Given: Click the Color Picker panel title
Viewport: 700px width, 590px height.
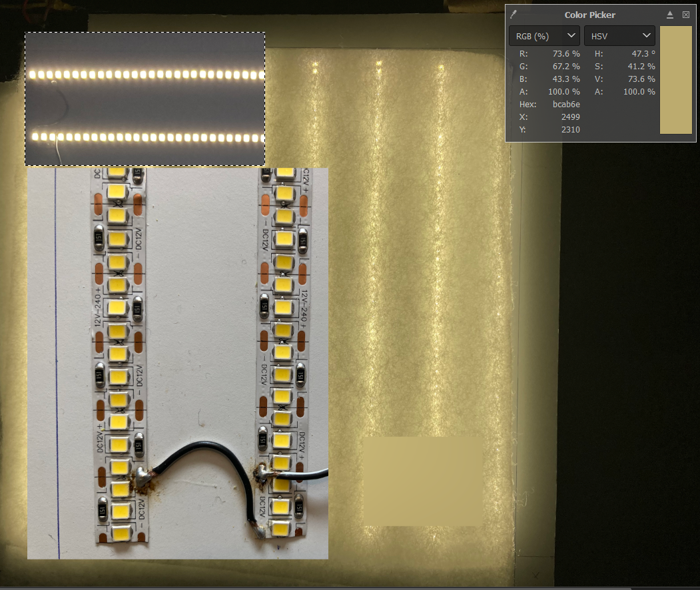Looking at the screenshot, I should (589, 15).
